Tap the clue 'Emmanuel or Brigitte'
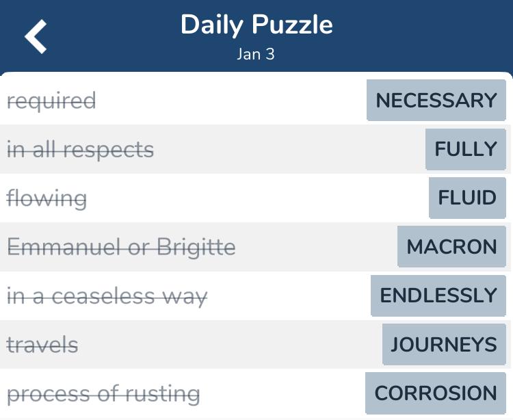The height and width of the screenshot is (420, 513). (x=121, y=248)
